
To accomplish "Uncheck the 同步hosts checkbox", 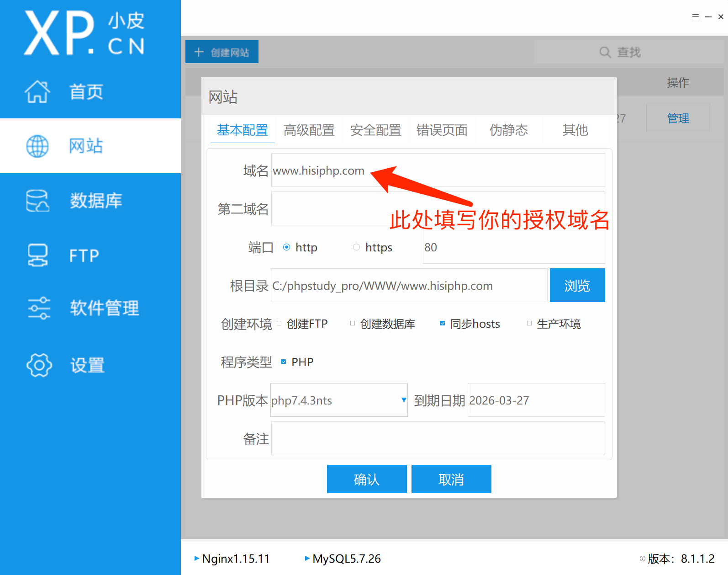I will pos(443,323).
